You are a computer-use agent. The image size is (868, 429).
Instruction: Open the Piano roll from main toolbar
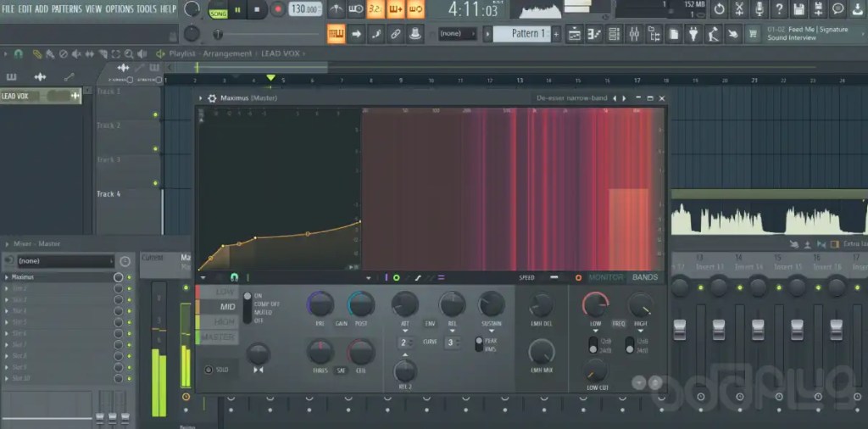point(594,34)
